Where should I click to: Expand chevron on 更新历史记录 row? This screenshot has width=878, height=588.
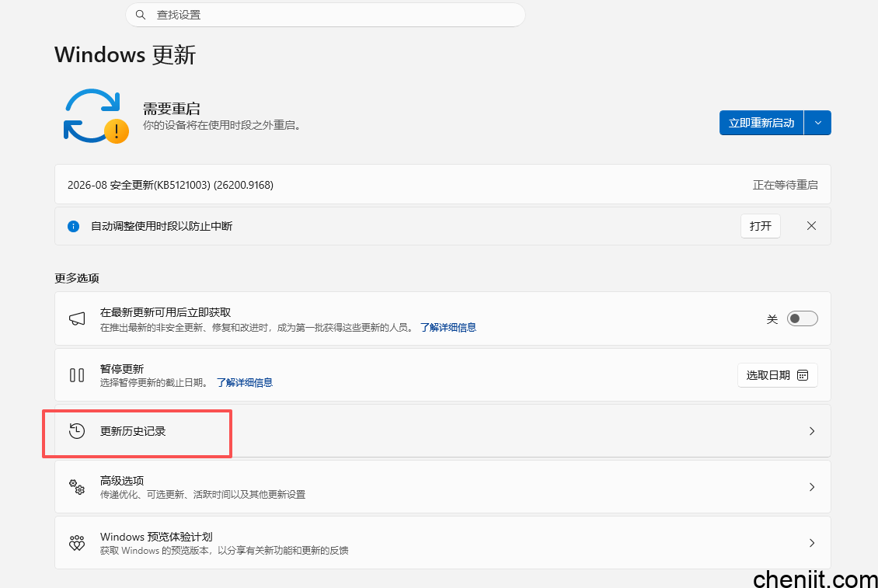click(811, 430)
